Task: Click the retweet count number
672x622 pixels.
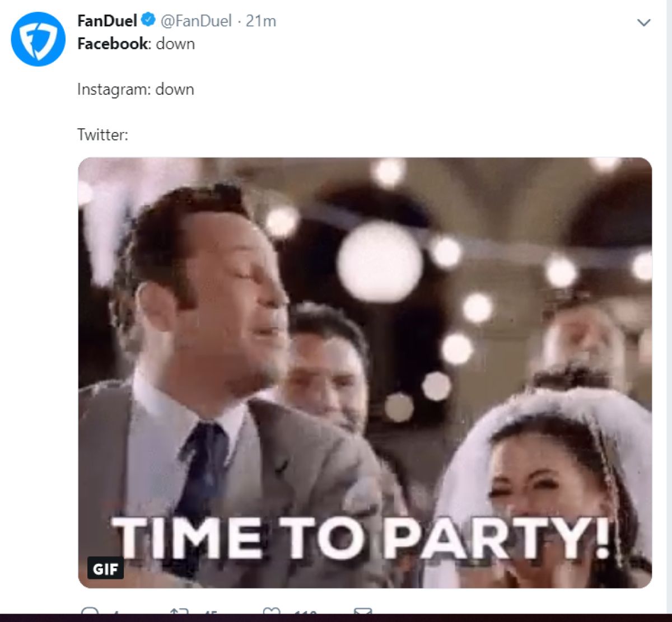Action: click(209, 612)
